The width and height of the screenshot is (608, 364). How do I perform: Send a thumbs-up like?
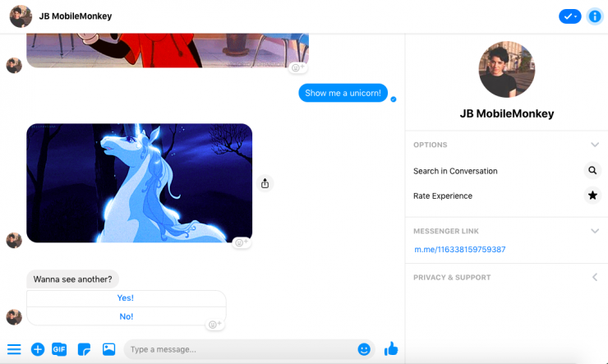(x=391, y=348)
